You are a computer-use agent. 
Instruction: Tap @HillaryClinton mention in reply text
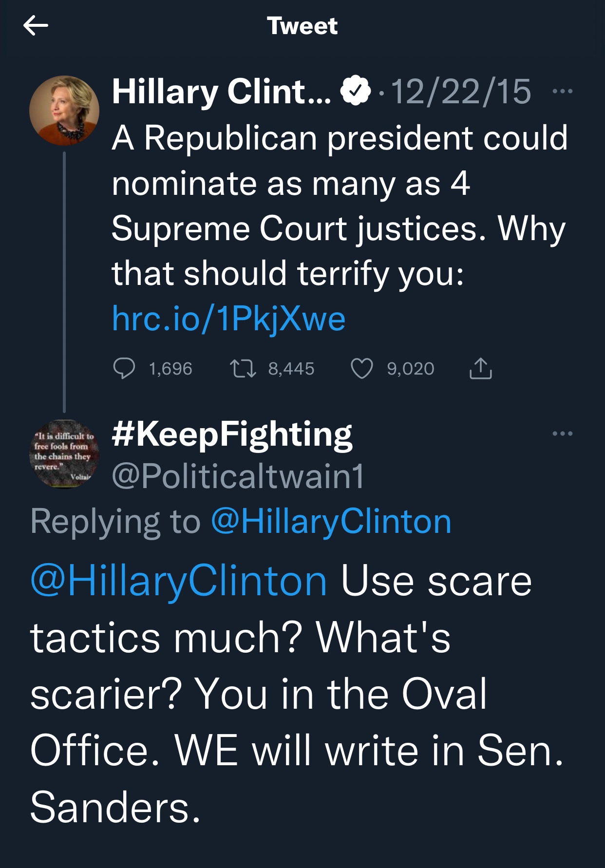click(178, 581)
